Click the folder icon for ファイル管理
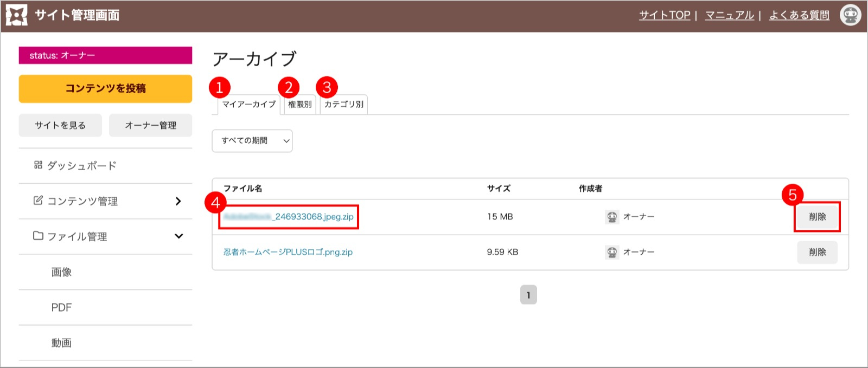 pos(38,236)
